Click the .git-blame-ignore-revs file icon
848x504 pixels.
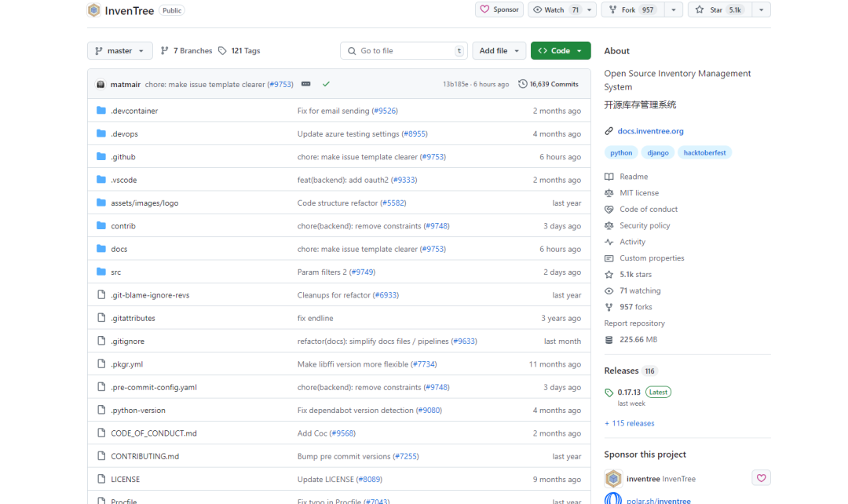click(101, 294)
